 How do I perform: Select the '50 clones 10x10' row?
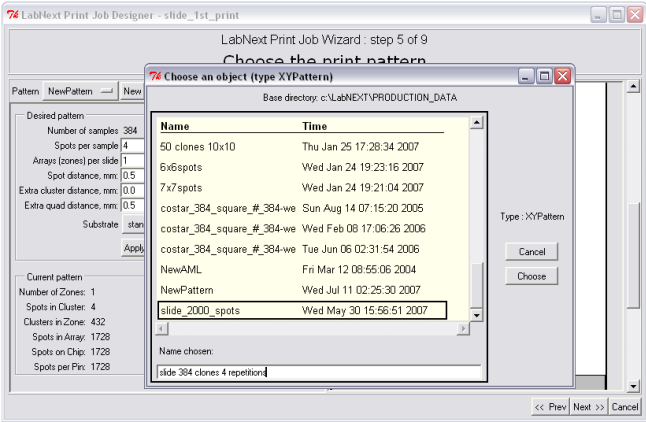[x=302, y=147]
